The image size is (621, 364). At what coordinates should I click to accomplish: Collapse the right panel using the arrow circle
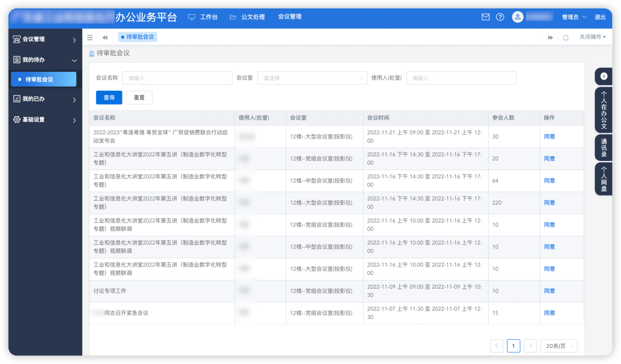(x=604, y=76)
